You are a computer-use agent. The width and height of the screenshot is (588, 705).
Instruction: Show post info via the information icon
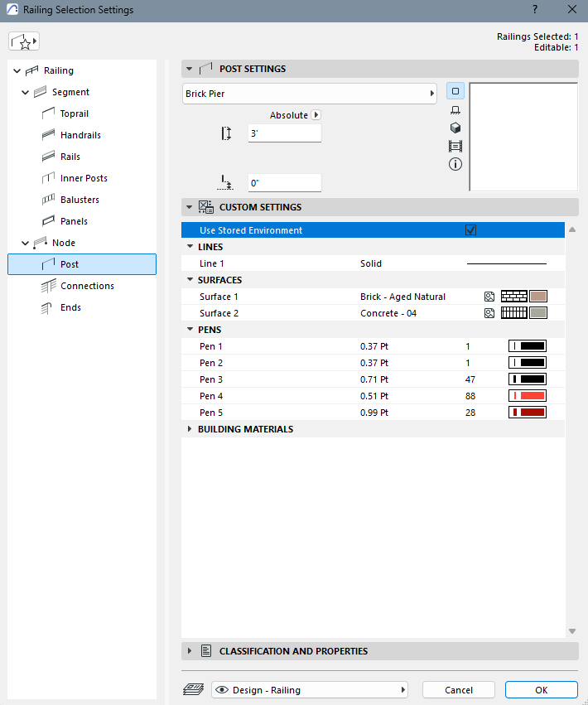click(455, 164)
